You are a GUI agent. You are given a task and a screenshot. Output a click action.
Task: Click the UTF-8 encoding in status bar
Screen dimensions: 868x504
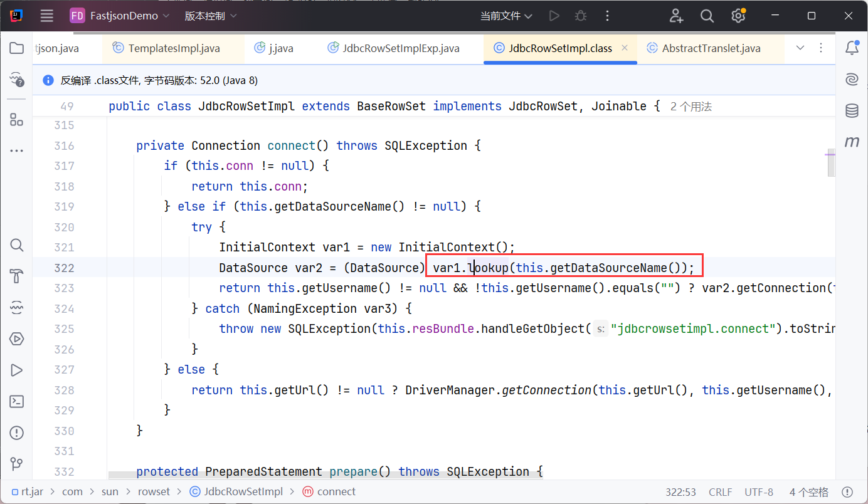(x=759, y=492)
